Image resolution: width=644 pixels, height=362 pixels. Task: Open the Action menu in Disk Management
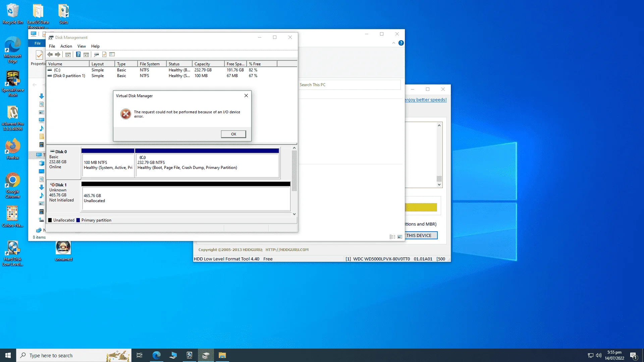66,46
